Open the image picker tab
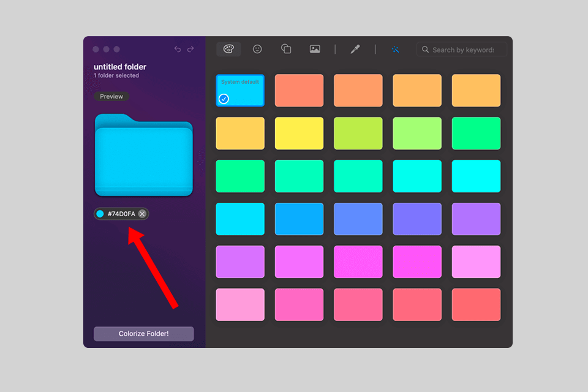 point(315,49)
